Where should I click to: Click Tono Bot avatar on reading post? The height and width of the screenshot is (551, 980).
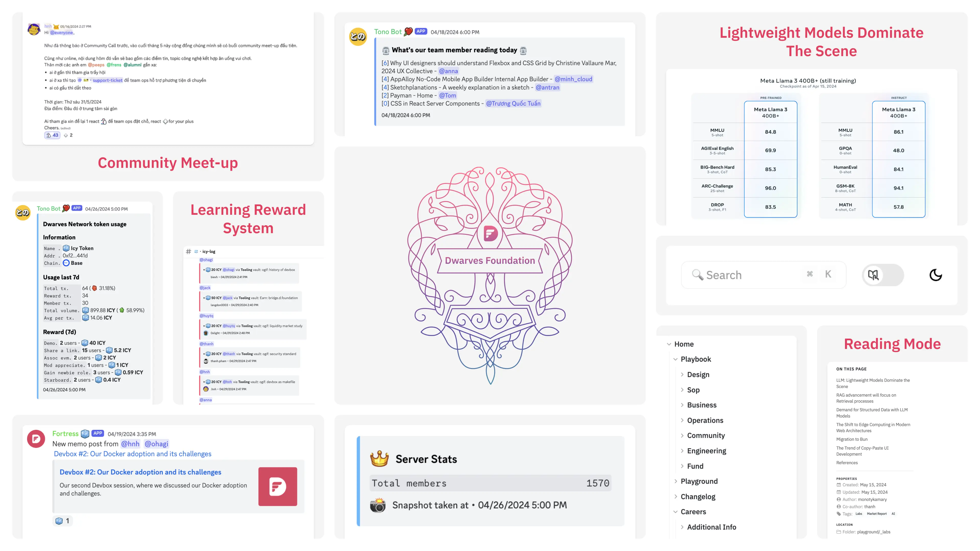(x=358, y=36)
